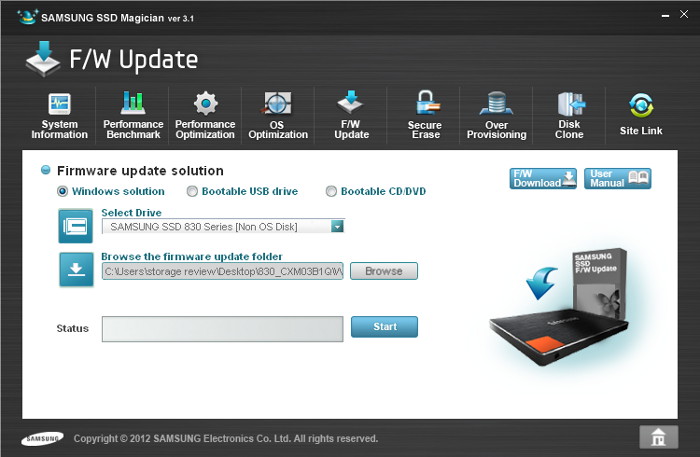Click the copyright notice text
700x457 pixels.
click(x=225, y=439)
